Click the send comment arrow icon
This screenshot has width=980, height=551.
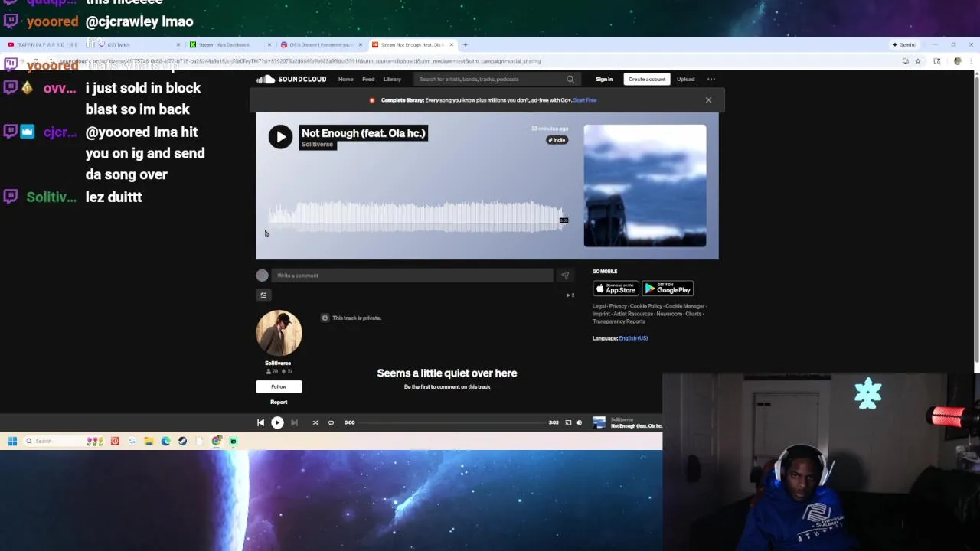[565, 275]
